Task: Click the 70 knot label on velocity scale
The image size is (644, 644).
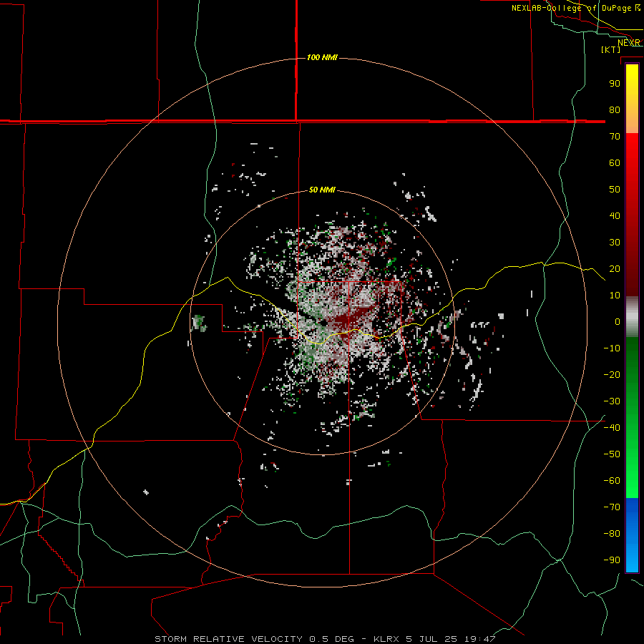Action: coord(615,137)
